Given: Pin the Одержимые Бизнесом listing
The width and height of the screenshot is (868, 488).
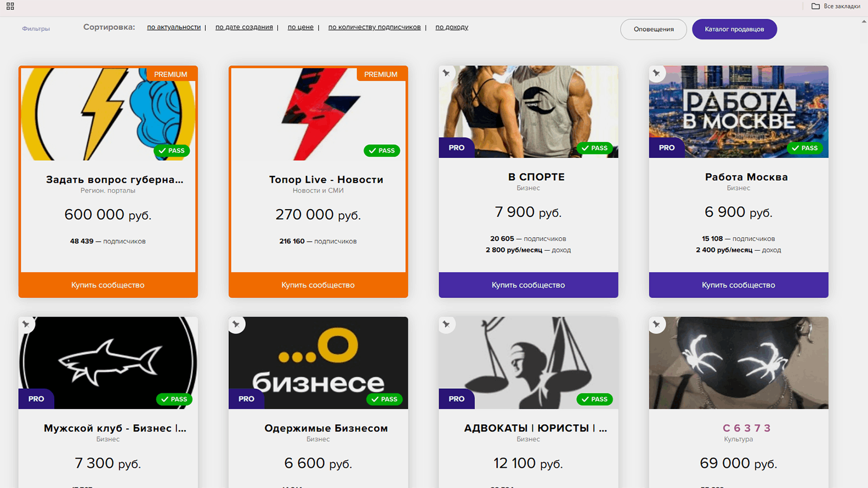Looking at the screenshot, I should pyautogui.click(x=236, y=324).
